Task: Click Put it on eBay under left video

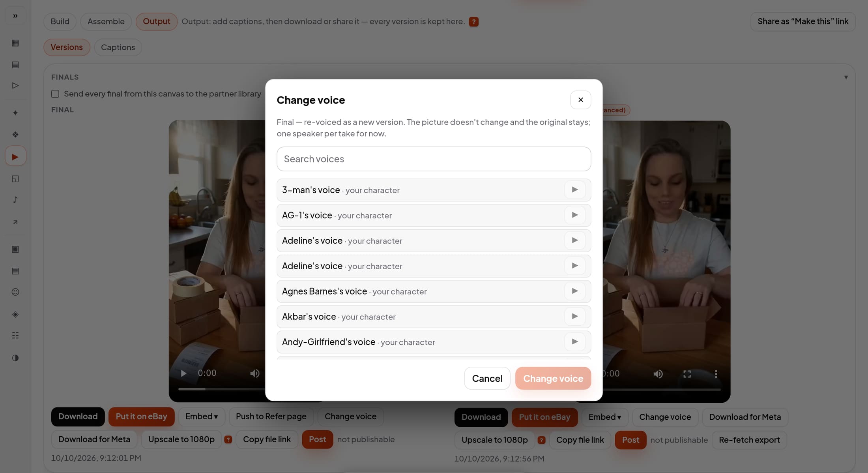Action: pyautogui.click(x=141, y=417)
